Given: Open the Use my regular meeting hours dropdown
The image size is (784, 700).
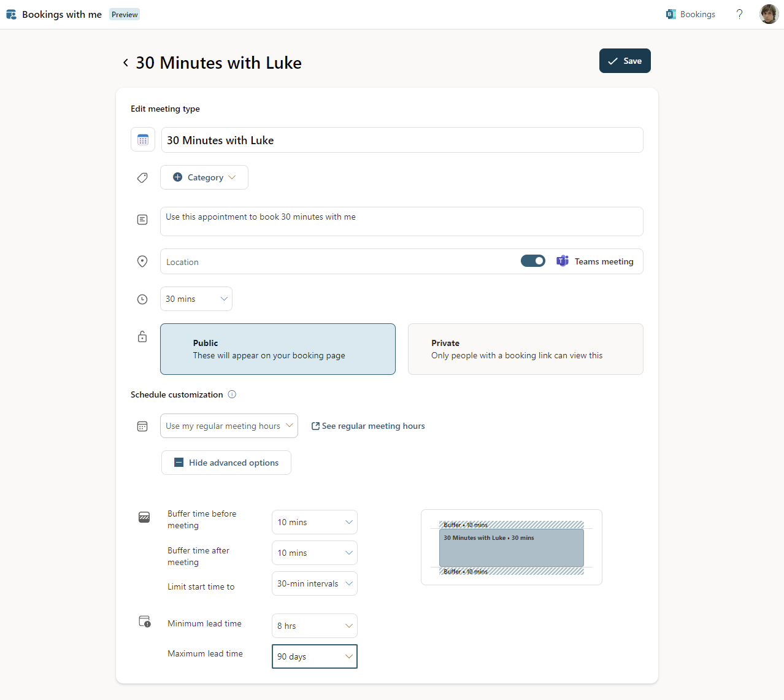Looking at the screenshot, I should click(229, 426).
